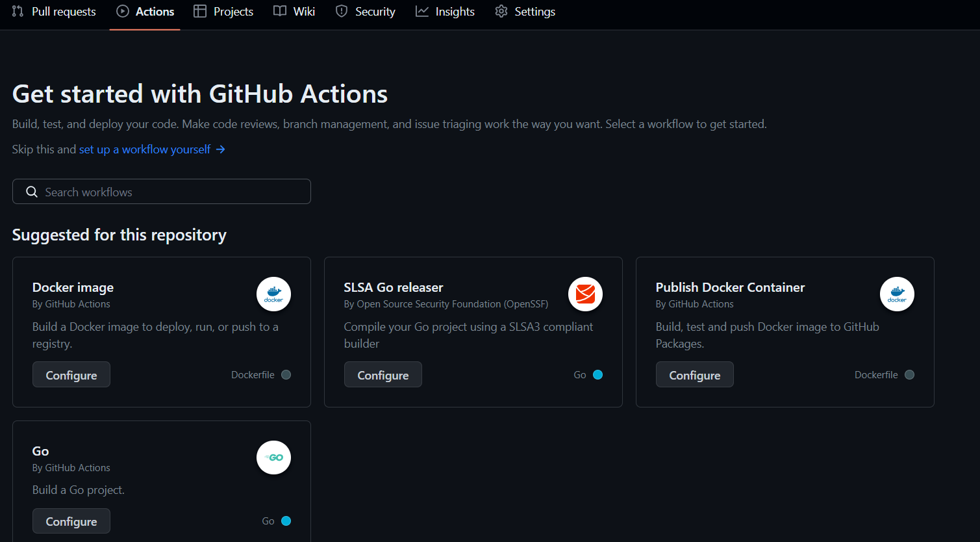Configure the Docker image workflow
Screen dimensions: 980x542
coord(71,375)
